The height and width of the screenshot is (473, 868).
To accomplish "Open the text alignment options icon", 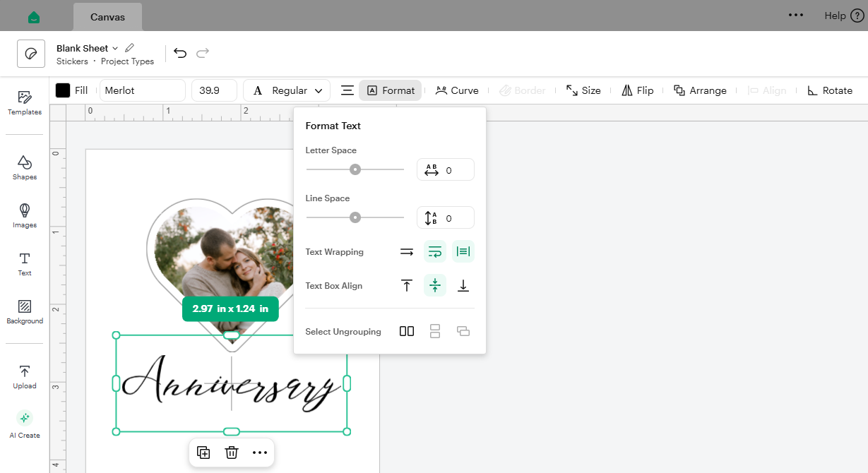I will point(347,90).
